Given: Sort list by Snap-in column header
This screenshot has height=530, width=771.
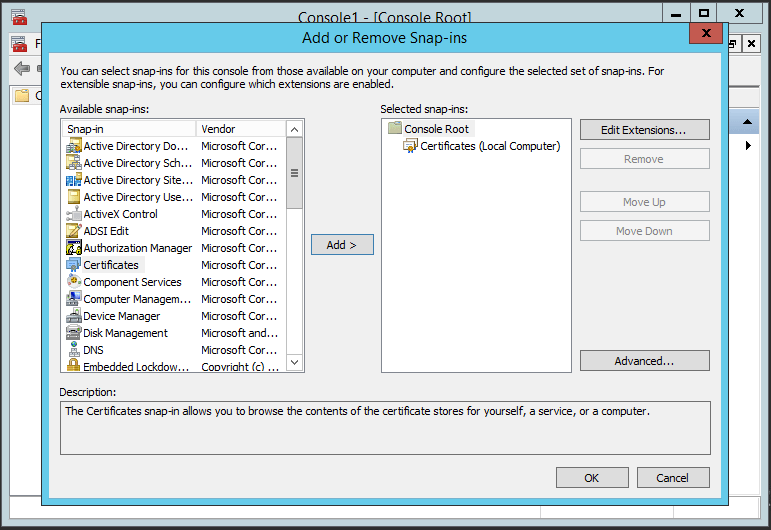Looking at the screenshot, I should click(x=128, y=129).
